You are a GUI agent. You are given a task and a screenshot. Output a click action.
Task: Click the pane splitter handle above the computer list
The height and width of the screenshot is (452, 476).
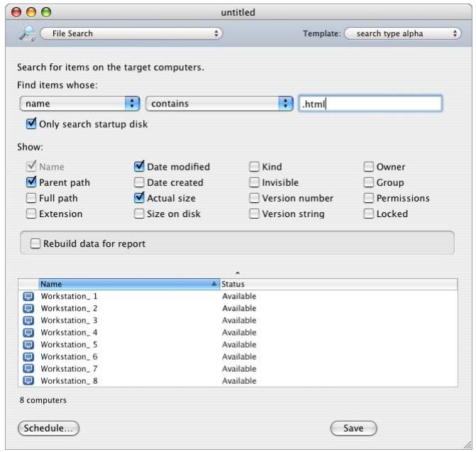click(x=238, y=273)
